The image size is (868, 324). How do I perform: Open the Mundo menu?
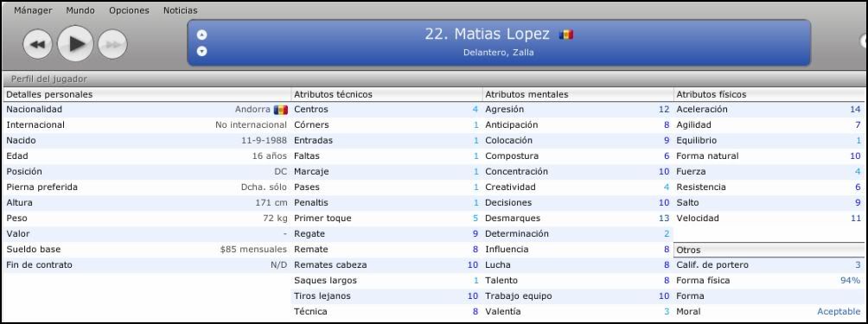[x=80, y=10]
